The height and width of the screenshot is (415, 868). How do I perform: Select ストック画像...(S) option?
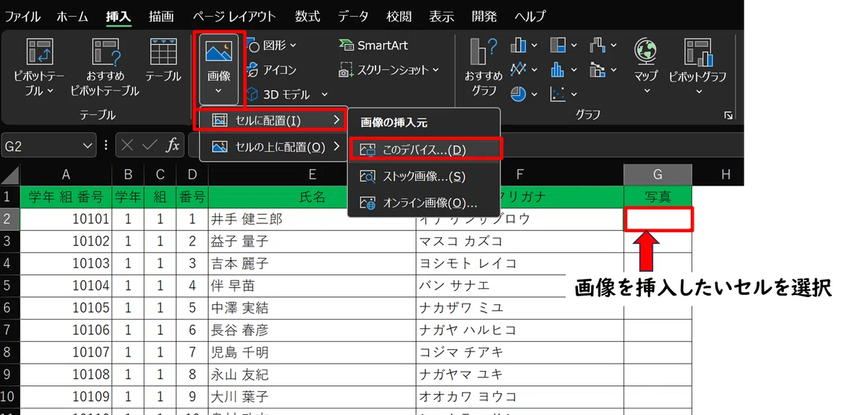(x=424, y=176)
